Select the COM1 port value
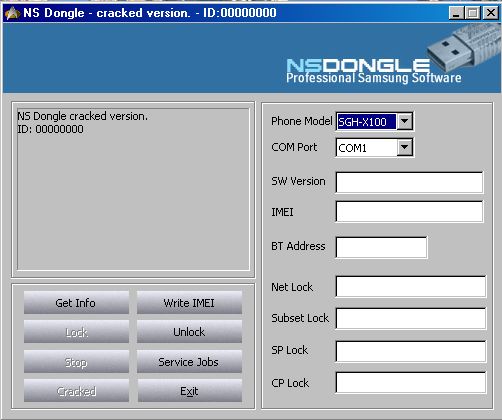502x420 pixels. (352, 148)
